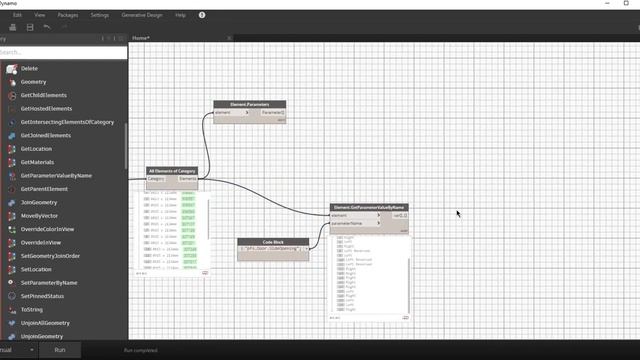
Task: Undo the last action via toolbar
Action: 47,27
